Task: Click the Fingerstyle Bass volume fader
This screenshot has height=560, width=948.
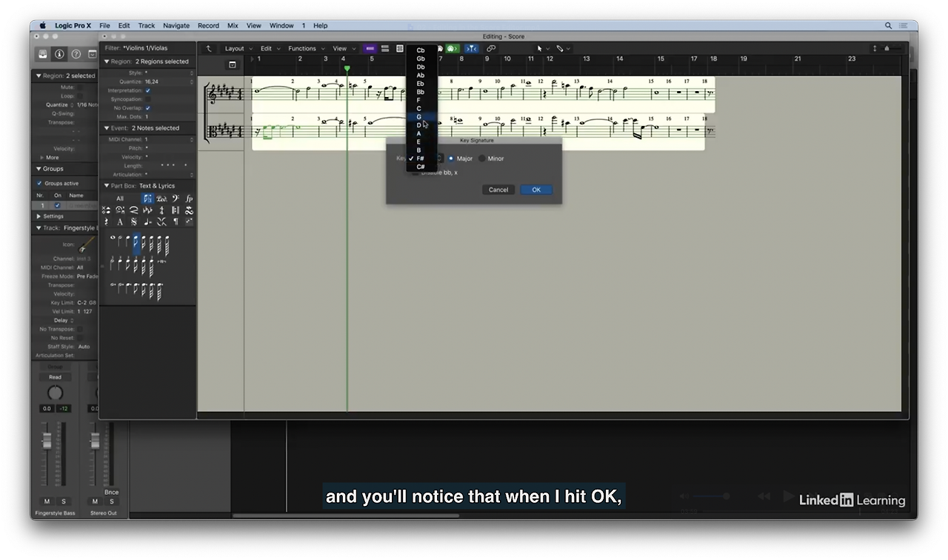Action: [x=47, y=440]
